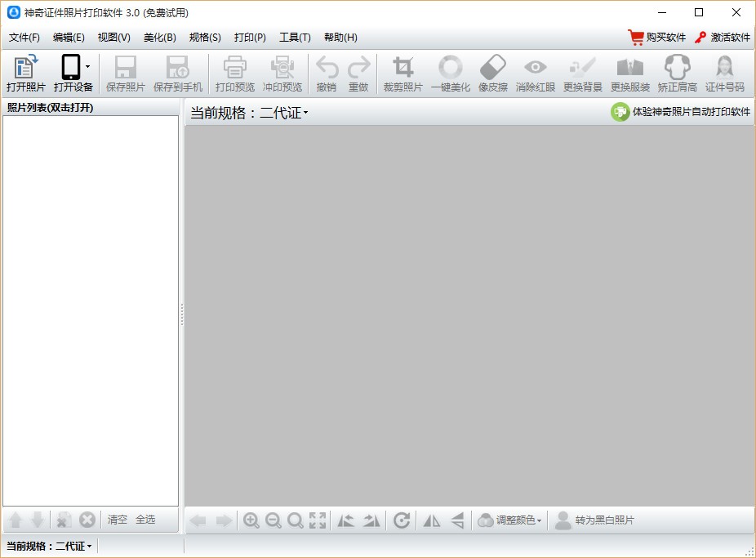The width and height of the screenshot is (756, 558).
Task: Click the round X delete icon
Action: (x=87, y=520)
